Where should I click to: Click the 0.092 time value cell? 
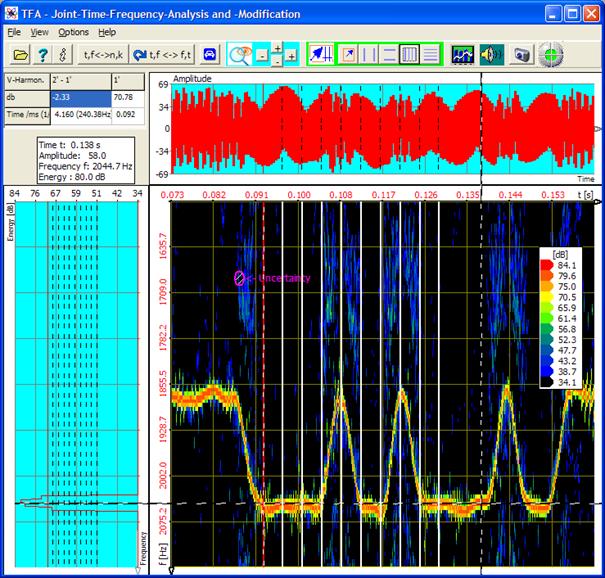(x=128, y=115)
